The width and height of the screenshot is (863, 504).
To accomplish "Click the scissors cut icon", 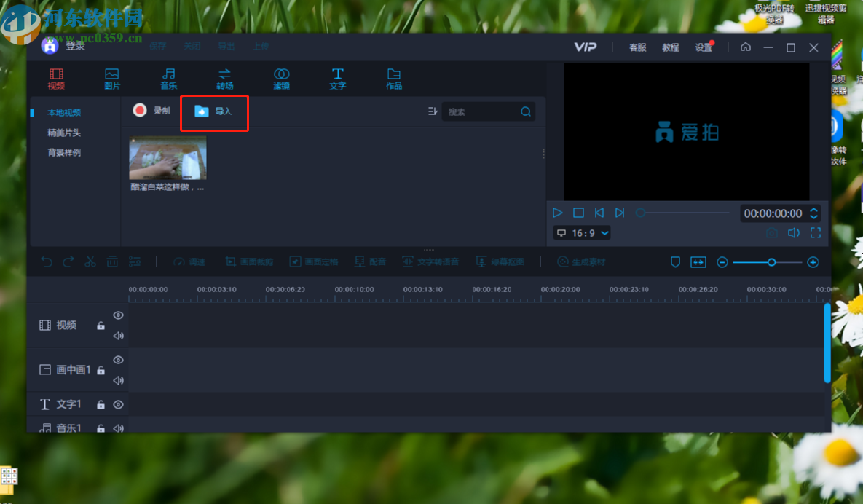I will 90,262.
